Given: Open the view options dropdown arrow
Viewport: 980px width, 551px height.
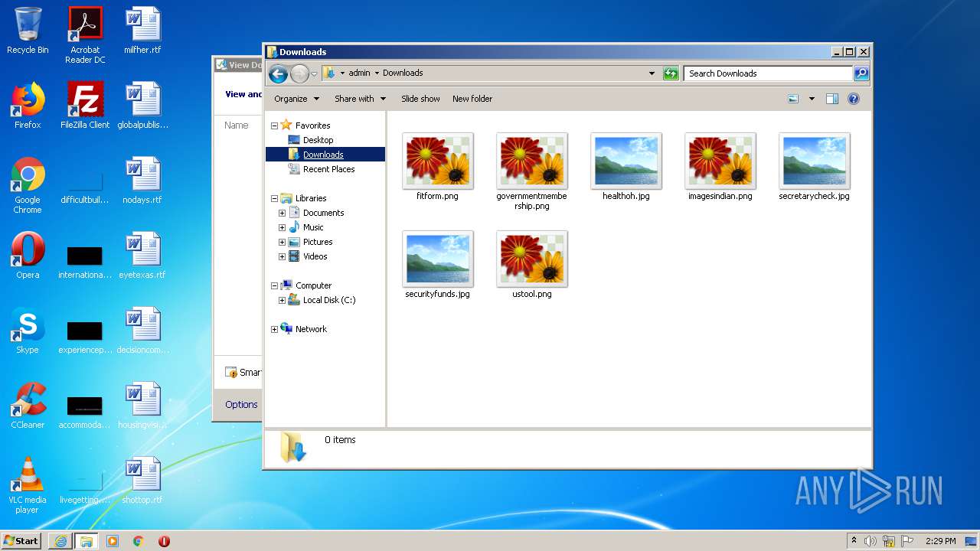Looking at the screenshot, I should 812,99.
